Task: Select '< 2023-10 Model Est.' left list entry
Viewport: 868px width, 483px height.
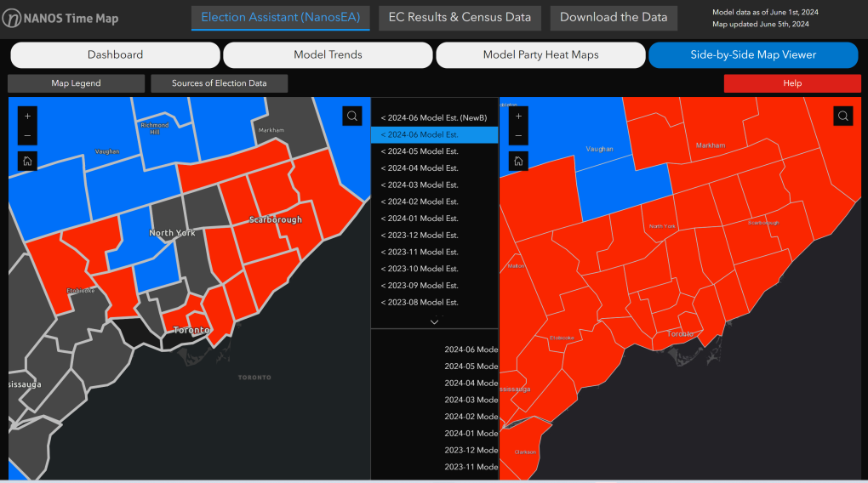Action: pyautogui.click(x=435, y=269)
